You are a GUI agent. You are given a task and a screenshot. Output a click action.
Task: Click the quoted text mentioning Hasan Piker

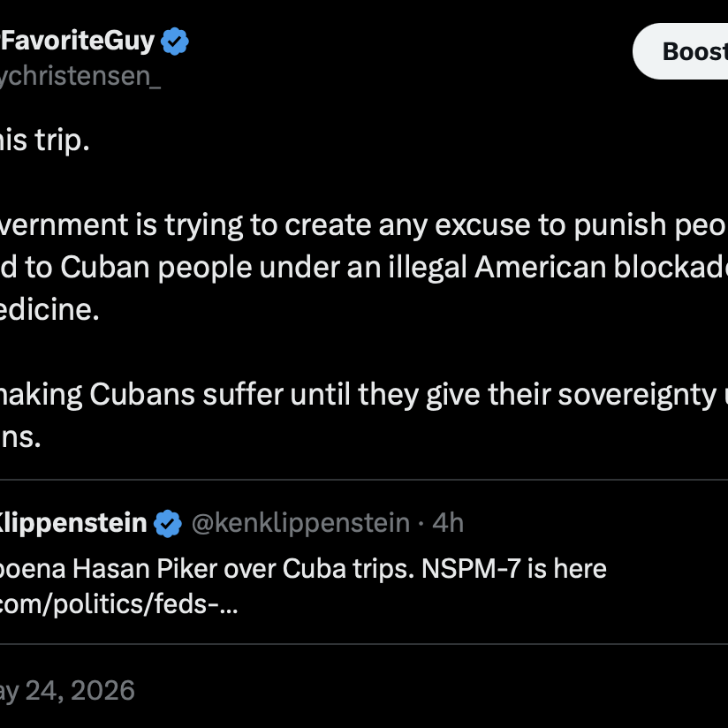(x=303, y=569)
